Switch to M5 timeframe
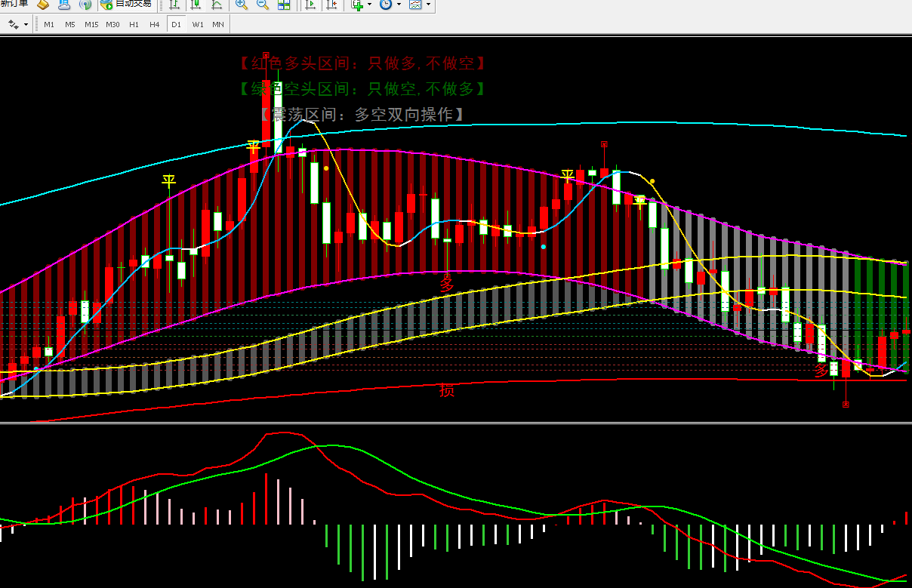Screen dimensions: 912x588 [69, 24]
